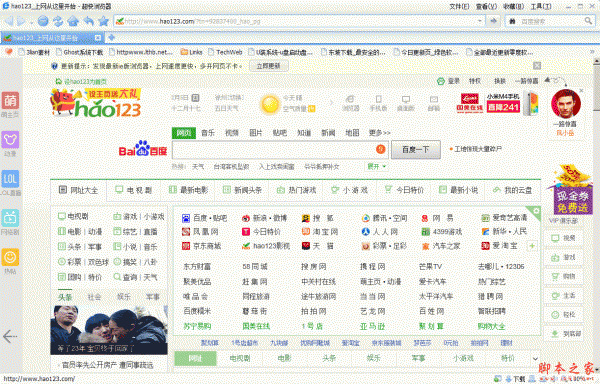Click Baidu voice search orange icon
Image resolution: width=600 pixels, height=384 pixels.
coord(380,149)
